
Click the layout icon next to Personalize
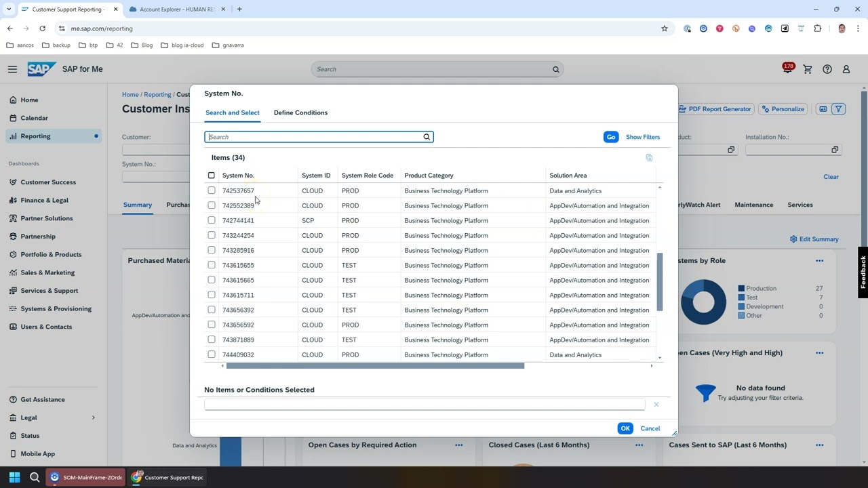coord(823,109)
